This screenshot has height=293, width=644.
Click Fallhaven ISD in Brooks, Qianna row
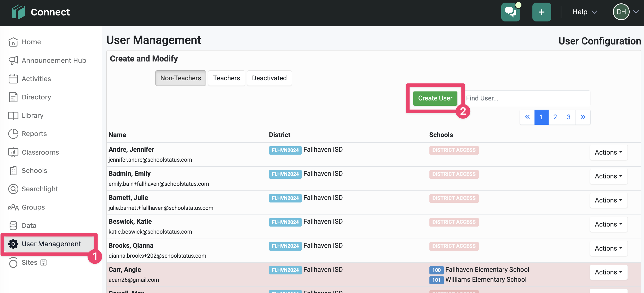(x=323, y=245)
